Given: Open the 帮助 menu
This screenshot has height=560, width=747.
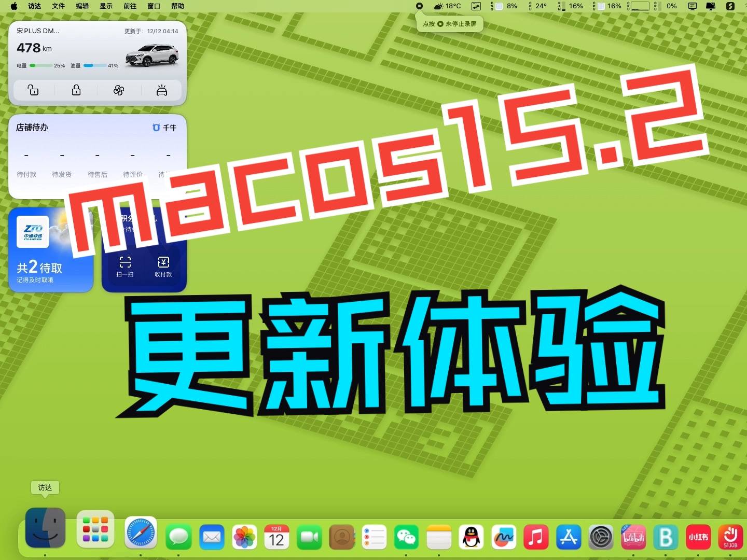Looking at the screenshot, I should [178, 6].
